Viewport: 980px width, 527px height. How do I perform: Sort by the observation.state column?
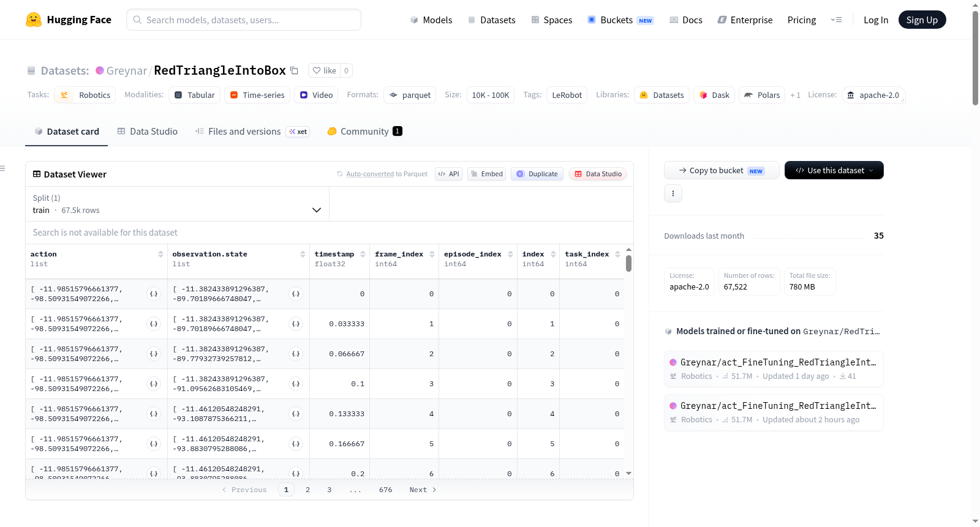303,254
